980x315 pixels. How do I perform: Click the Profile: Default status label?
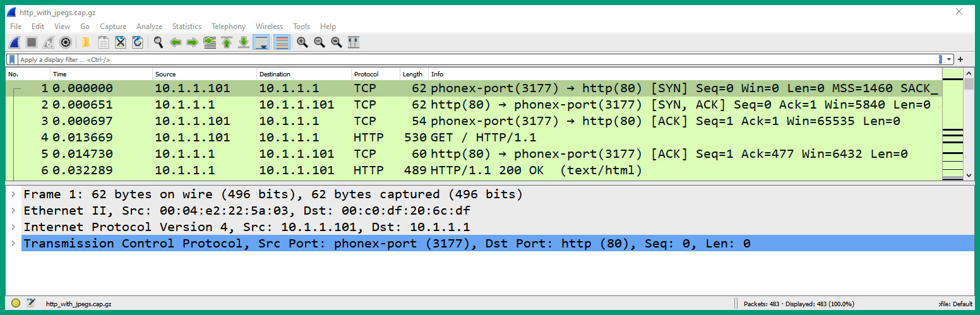(x=955, y=304)
